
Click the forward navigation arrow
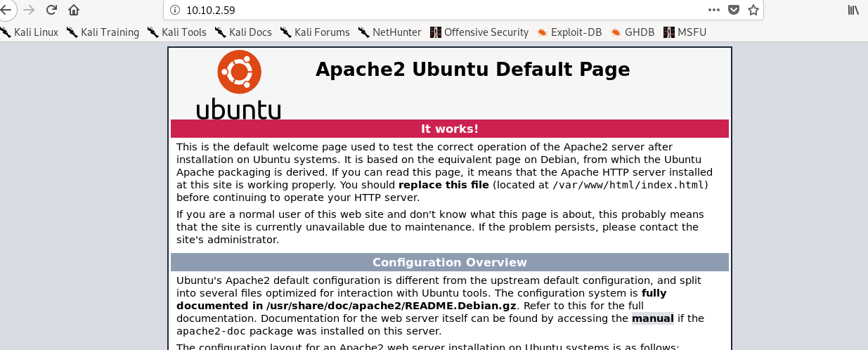click(29, 10)
